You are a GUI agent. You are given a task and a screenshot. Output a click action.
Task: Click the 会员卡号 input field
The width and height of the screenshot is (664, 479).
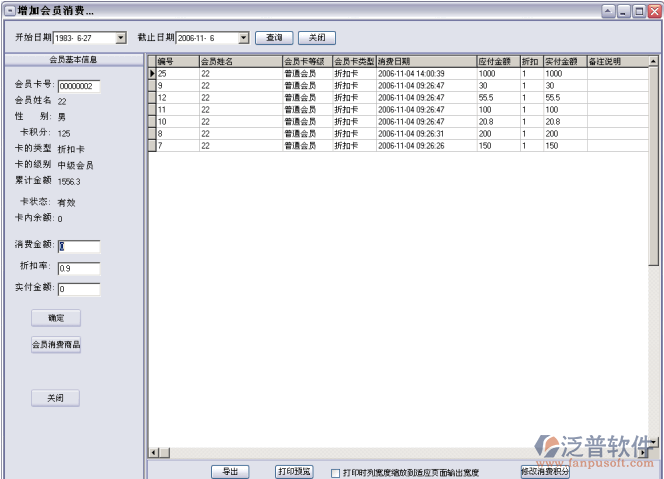coord(79,86)
